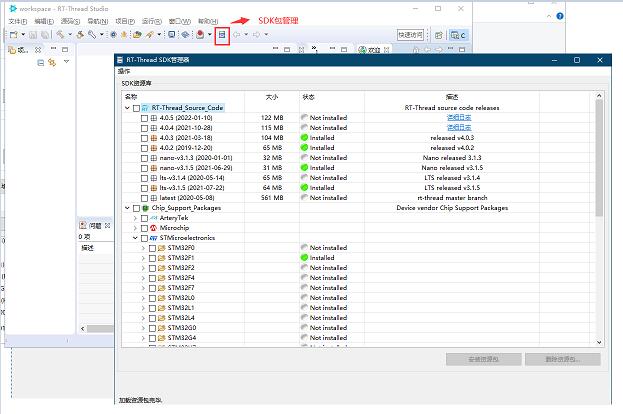Check the lts-v3.1.4 checkbox
Screen dimensions: 623x414
pyautogui.click(x=144, y=178)
